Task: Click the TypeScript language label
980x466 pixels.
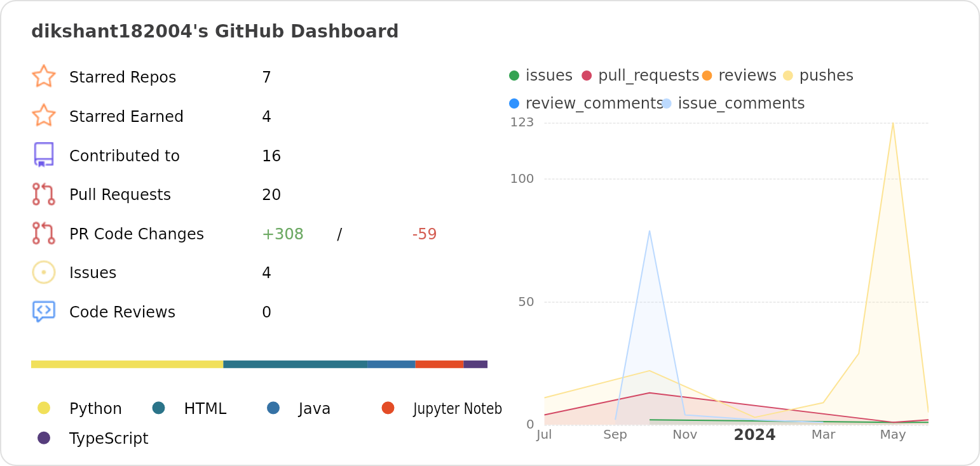Action: (109, 439)
